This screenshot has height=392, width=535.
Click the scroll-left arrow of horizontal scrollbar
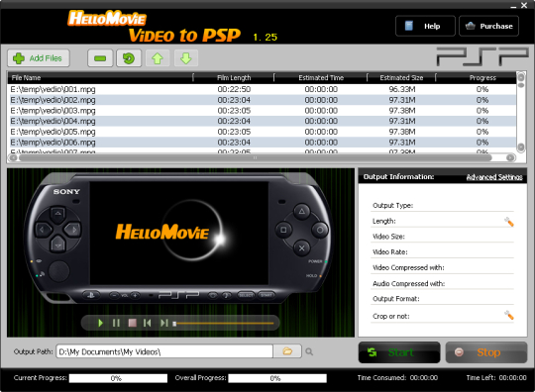[x=13, y=157]
